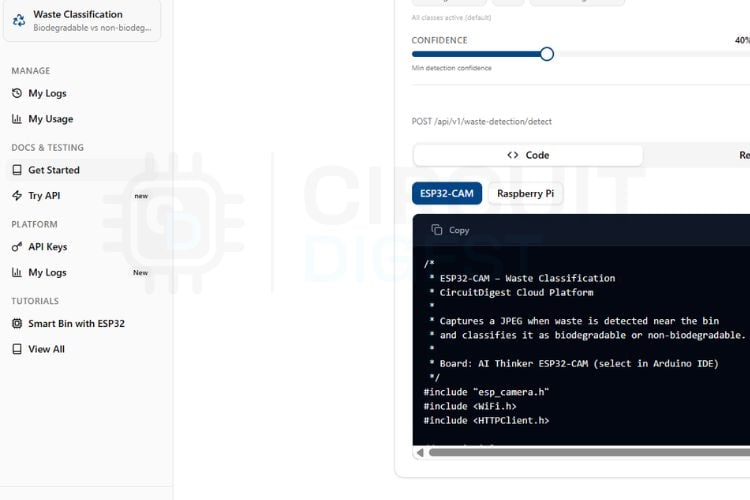Click the 'New' badge next to My Logs

140,272
